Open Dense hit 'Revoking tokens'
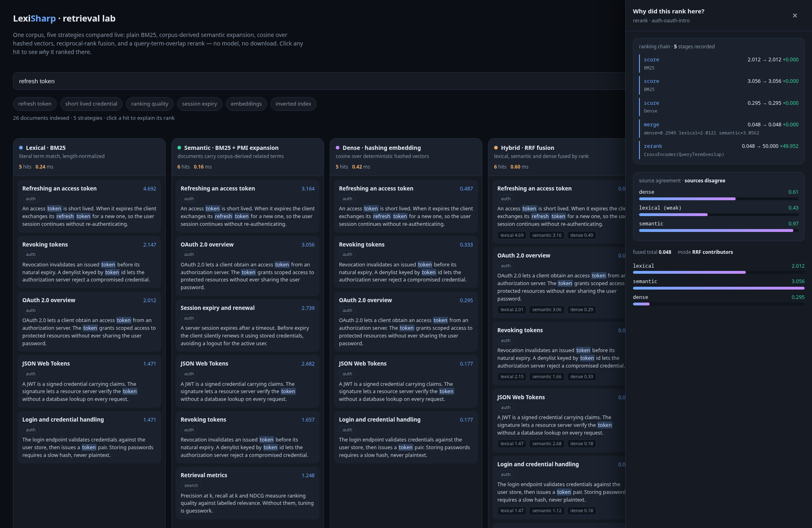The image size is (812, 528). coord(406,262)
